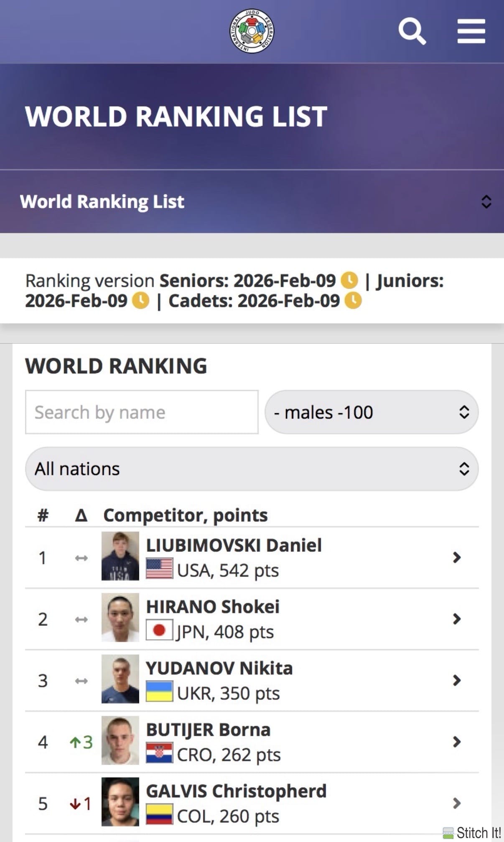The width and height of the screenshot is (504, 842).
Task: Click the clock icon beside Seniors date
Action: click(x=349, y=281)
